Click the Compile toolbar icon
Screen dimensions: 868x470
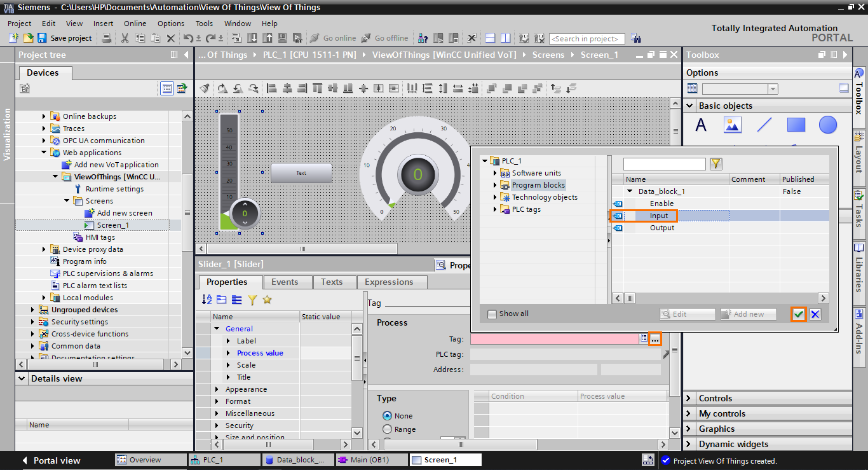pyautogui.click(x=238, y=38)
